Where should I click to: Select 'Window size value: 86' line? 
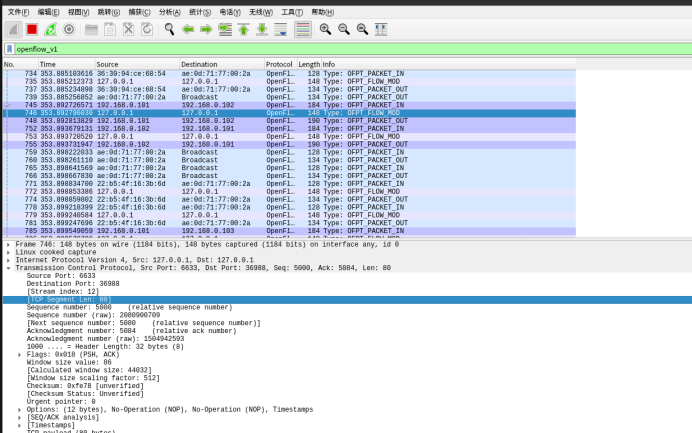pyautogui.click(x=69, y=362)
